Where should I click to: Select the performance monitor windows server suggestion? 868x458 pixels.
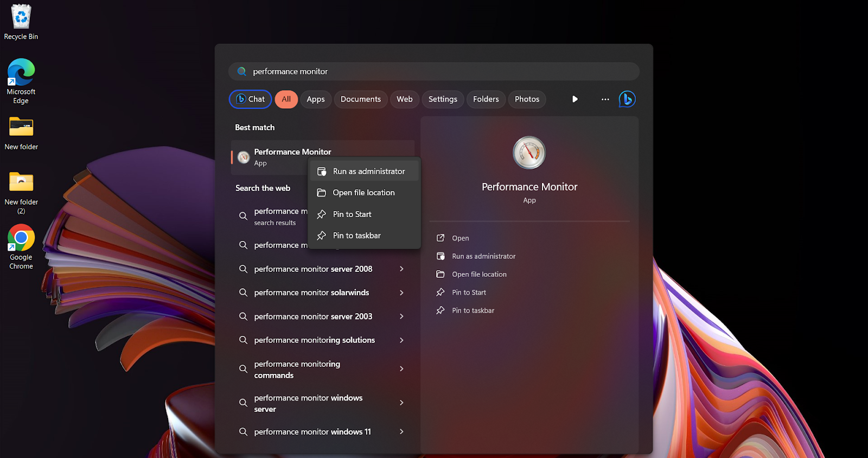point(323,403)
